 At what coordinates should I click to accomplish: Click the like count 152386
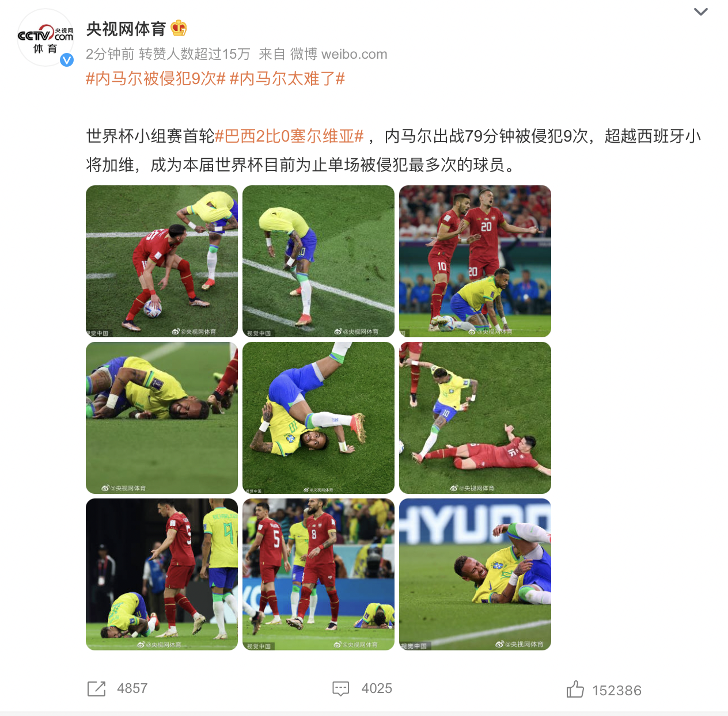617,690
